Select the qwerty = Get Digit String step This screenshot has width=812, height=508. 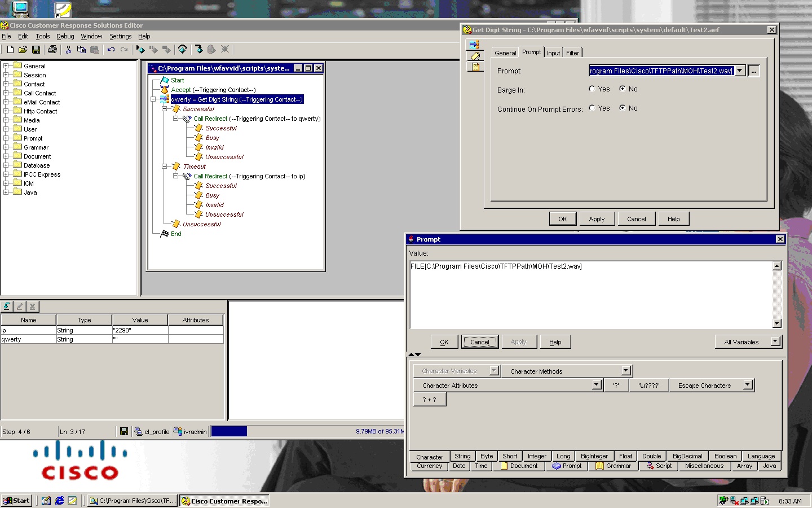pyautogui.click(x=237, y=99)
